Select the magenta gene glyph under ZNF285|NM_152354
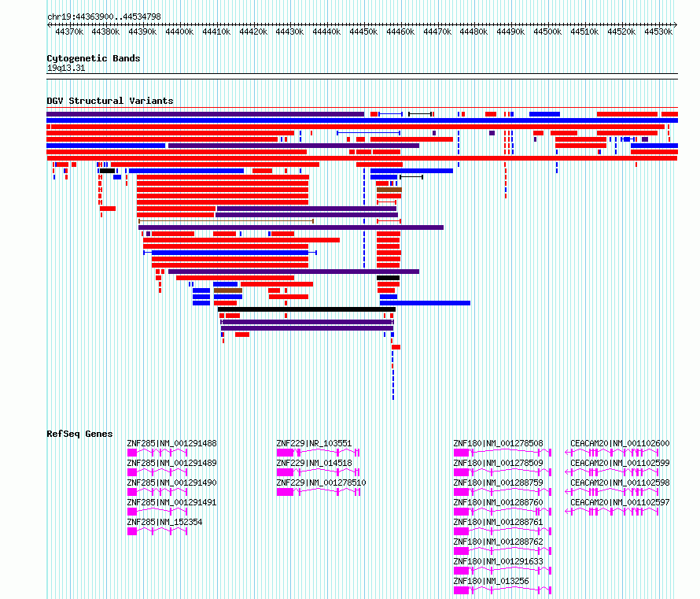The image size is (700, 599). click(157, 531)
